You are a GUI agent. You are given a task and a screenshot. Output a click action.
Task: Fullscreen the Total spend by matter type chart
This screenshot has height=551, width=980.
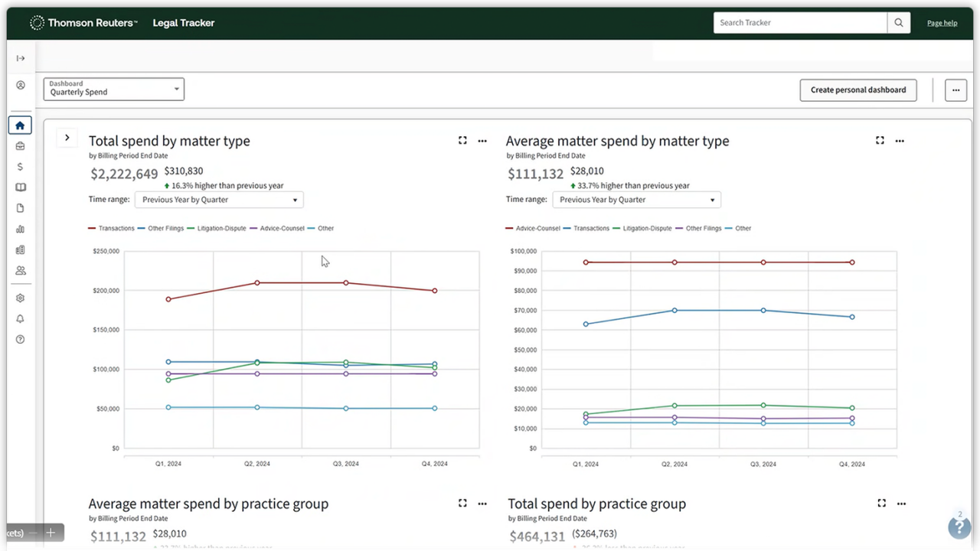[462, 141]
